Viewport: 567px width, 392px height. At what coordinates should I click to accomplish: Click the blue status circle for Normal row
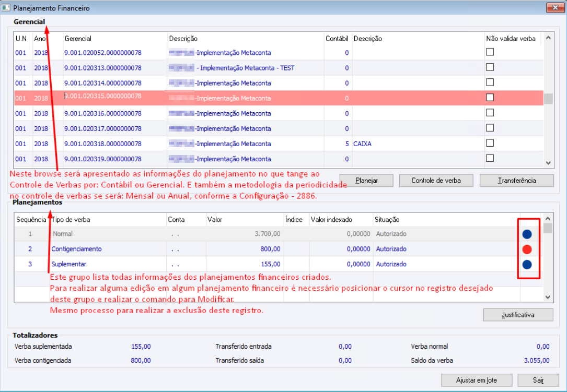pos(527,234)
